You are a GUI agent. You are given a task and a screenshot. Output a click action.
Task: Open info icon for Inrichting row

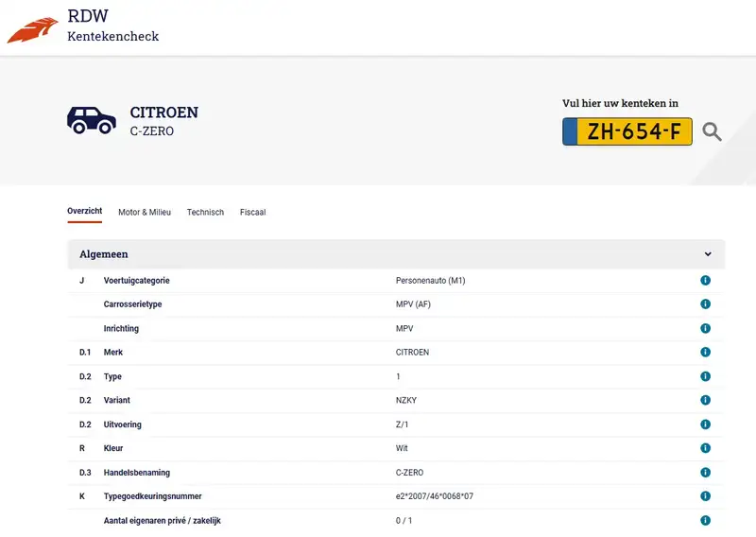pyautogui.click(x=705, y=328)
